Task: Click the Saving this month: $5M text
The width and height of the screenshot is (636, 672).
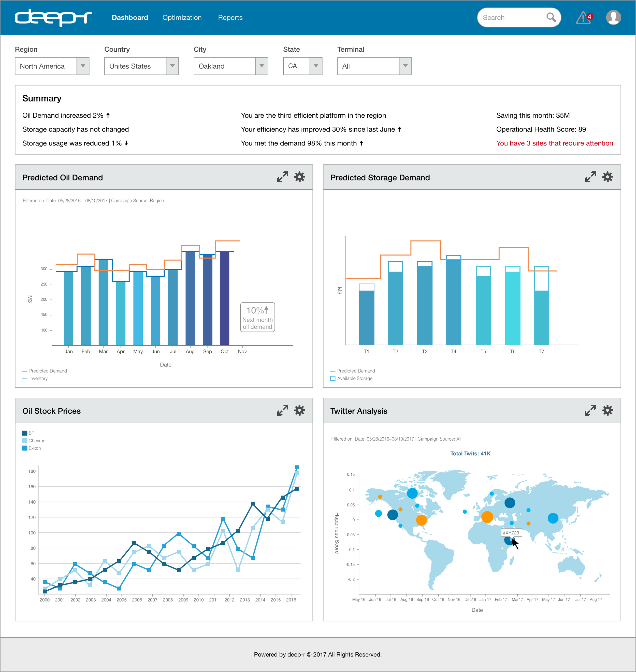Action: pyautogui.click(x=533, y=115)
